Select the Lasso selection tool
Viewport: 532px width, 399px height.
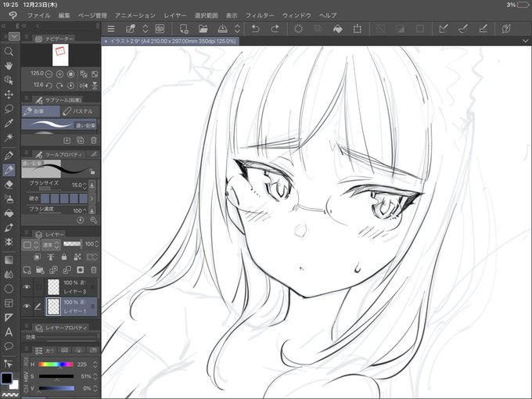pos(9,109)
